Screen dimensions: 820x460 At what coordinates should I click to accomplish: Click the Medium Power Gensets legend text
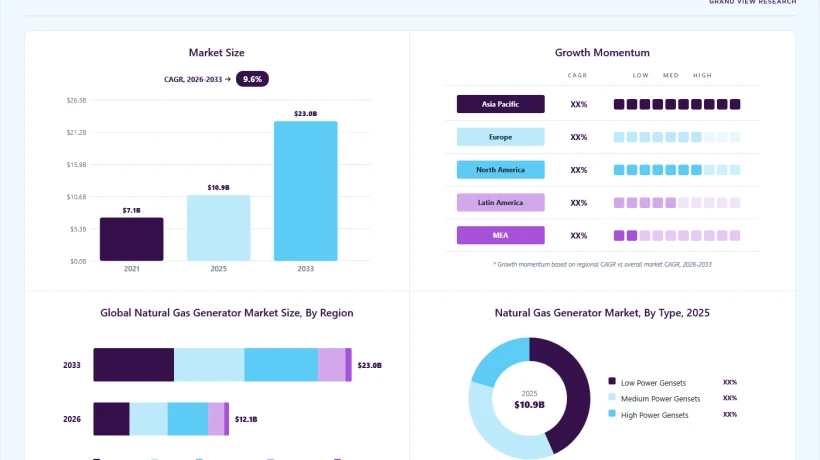660,399
